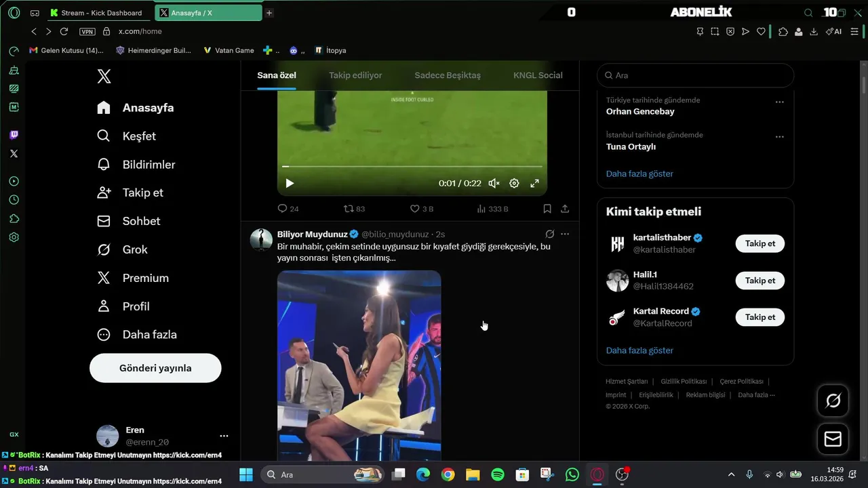Open WhatsApp from the taskbar

pyautogui.click(x=572, y=474)
